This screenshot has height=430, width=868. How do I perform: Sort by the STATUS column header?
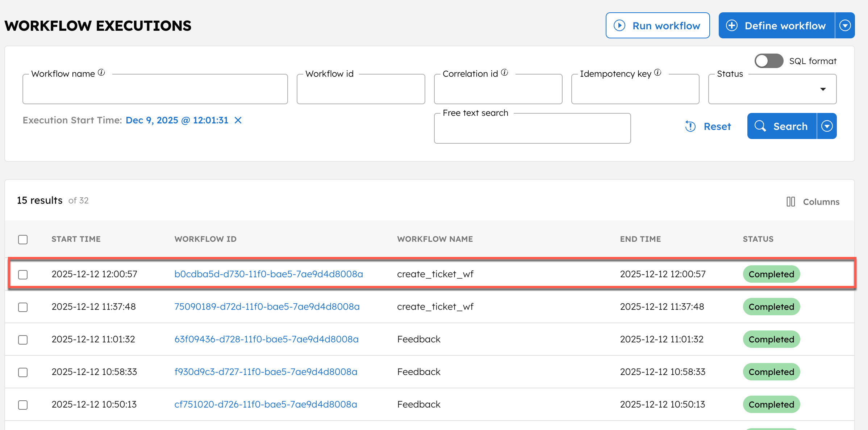[x=758, y=239]
